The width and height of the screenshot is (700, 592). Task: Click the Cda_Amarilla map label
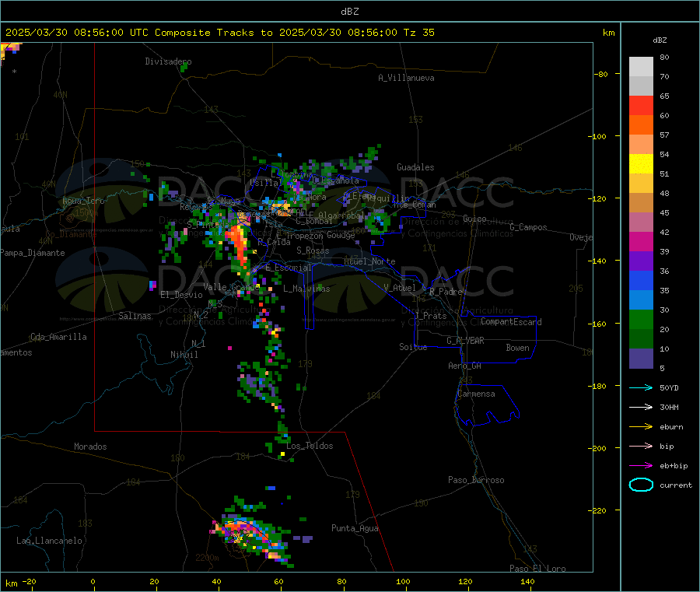point(58,337)
